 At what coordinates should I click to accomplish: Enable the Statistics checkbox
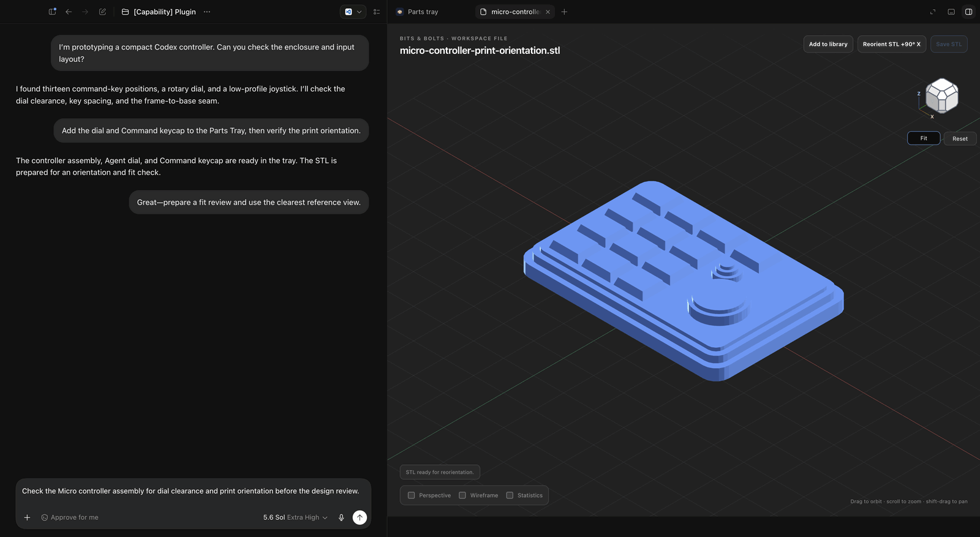pyautogui.click(x=510, y=495)
